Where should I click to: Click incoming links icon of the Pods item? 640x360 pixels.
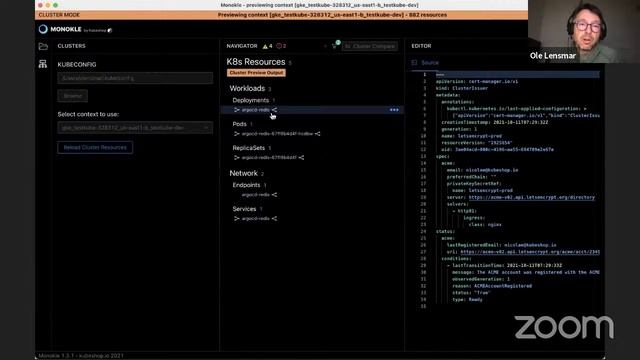pos(237,134)
